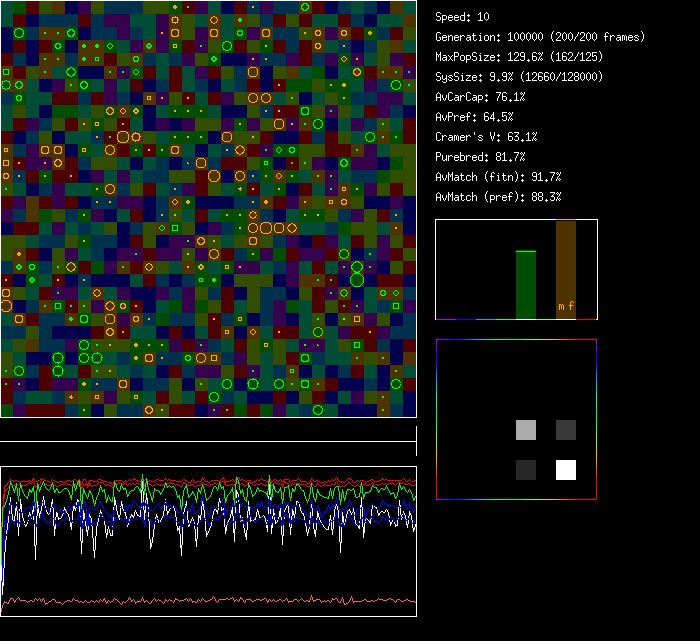700x641 pixels.
Task: Click the white square in the matrix
Action: click(x=566, y=470)
